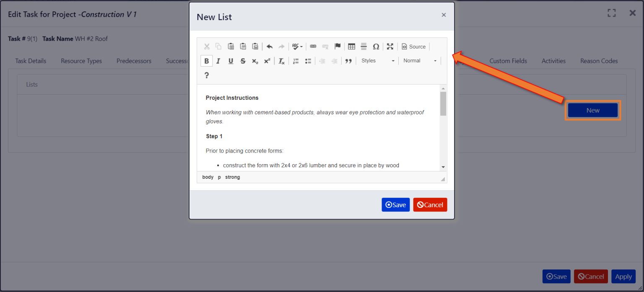The height and width of the screenshot is (292, 644).
Task: Insert a table via the table icon
Action: coord(351,47)
